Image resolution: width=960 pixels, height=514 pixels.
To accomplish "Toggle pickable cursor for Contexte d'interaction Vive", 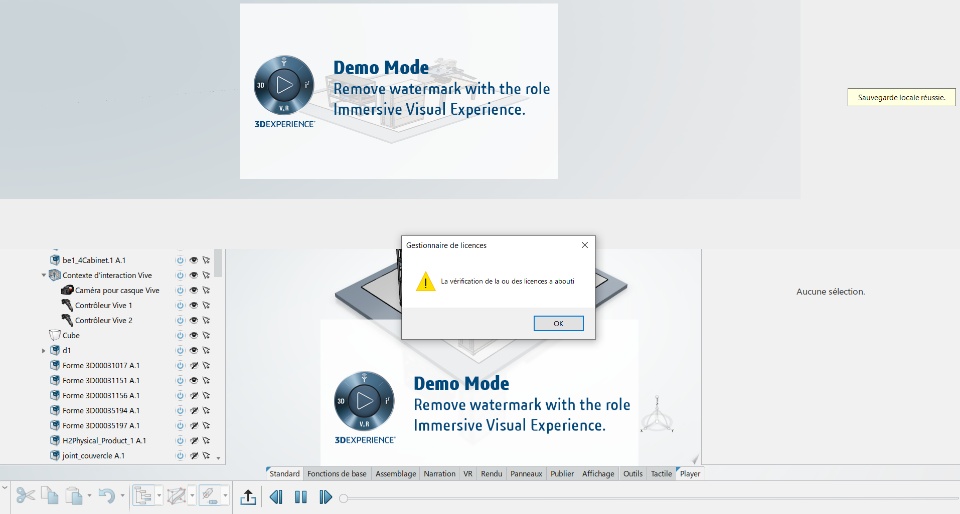I will coord(206,275).
